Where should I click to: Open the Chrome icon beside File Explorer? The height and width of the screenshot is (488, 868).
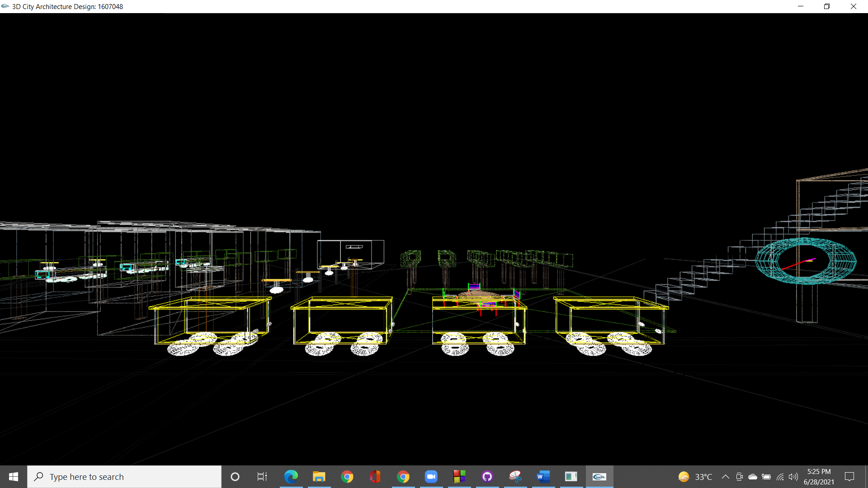point(347,477)
